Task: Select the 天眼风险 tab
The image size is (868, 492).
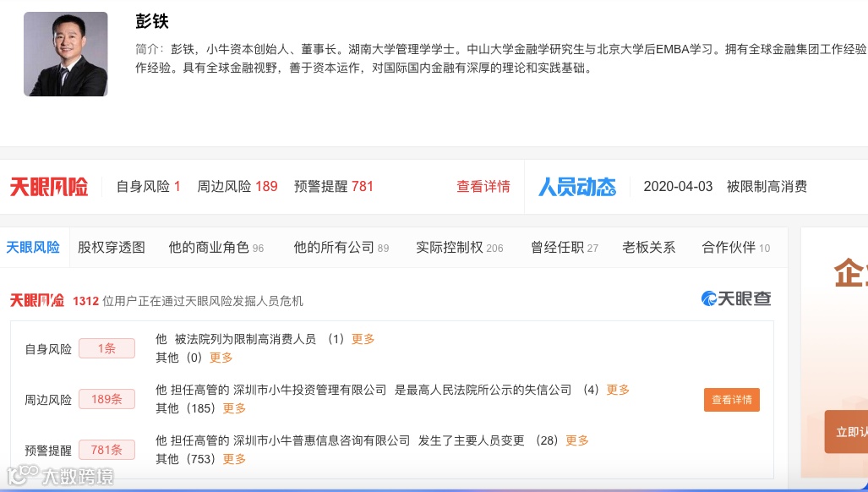Action: pos(33,248)
